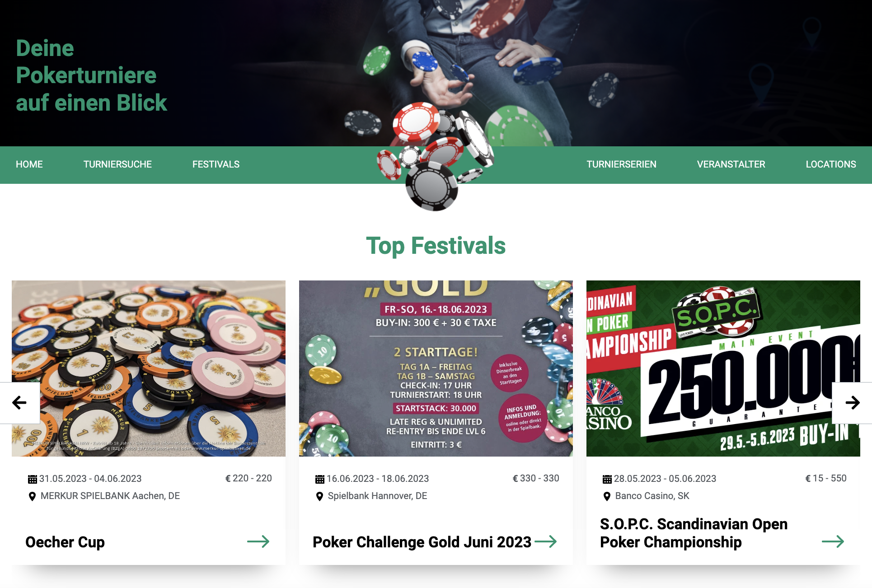Click the next carousel arrow

(x=852, y=402)
